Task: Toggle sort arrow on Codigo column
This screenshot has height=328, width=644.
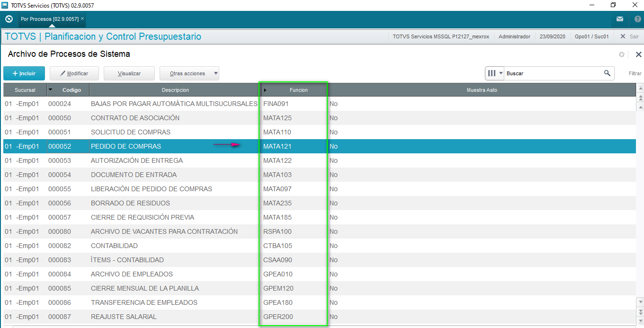Action: 51,90
